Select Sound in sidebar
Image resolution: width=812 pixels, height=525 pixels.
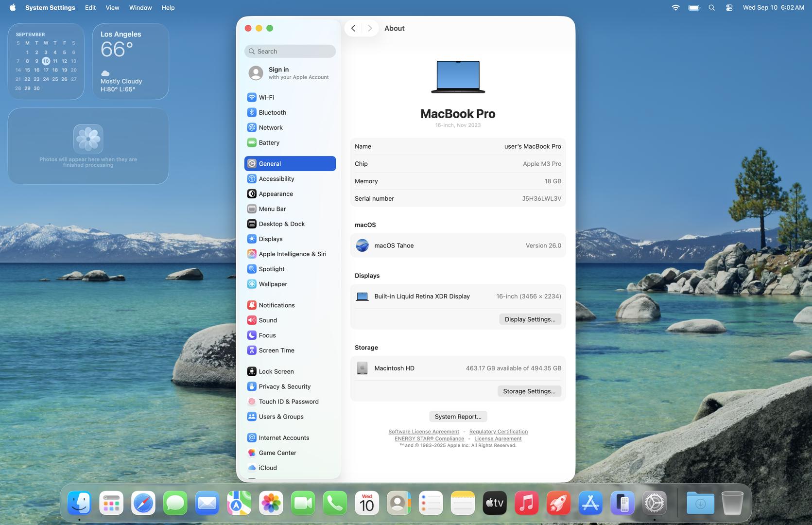290,320
